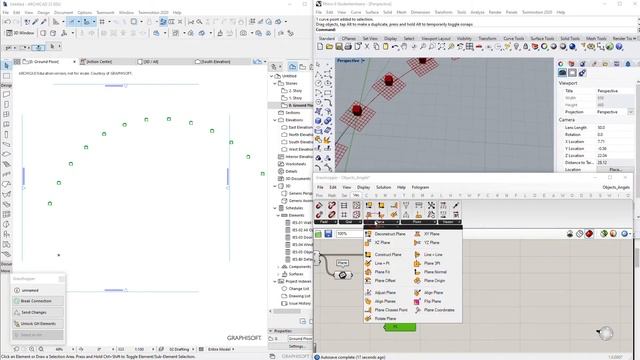This screenshot has height=360, width=640.
Task: Switch to Rhino Mesh Tools toolbar tab
Action: [x=596, y=38]
